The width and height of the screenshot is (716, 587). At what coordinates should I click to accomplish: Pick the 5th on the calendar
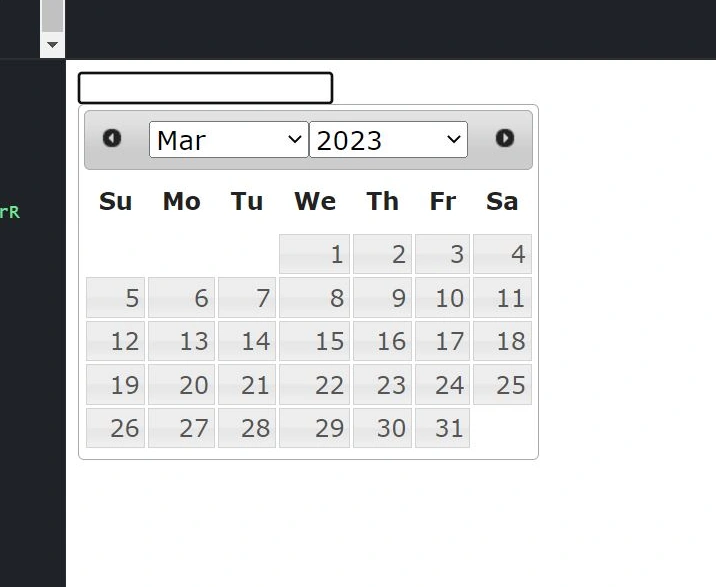[116, 297]
